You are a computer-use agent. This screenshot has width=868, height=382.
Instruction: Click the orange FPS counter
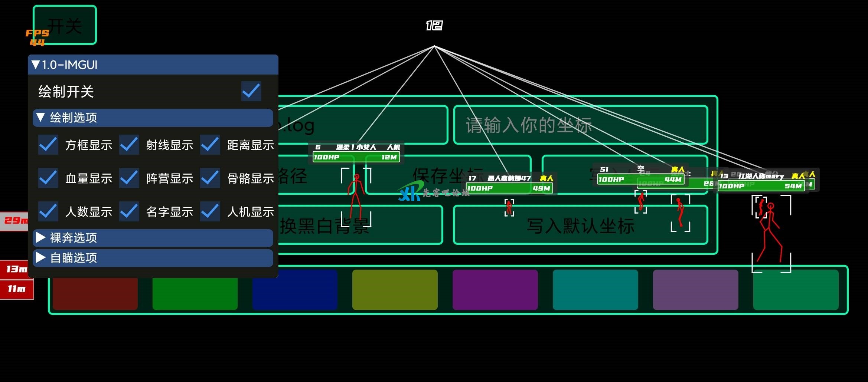[37, 37]
